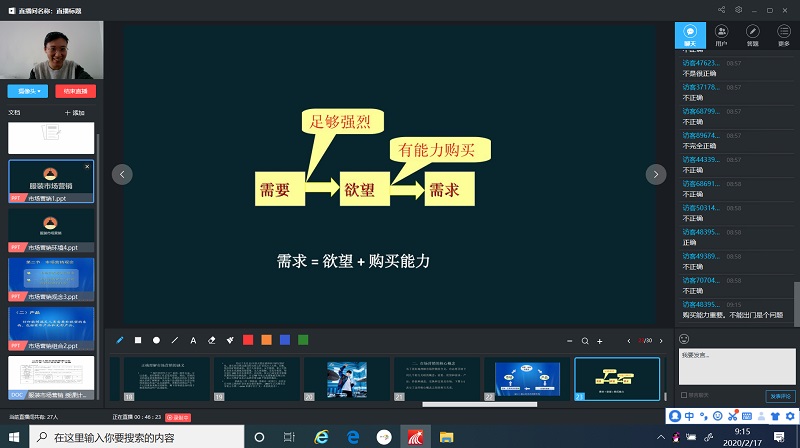Open the 聊天 chat tab
Screen dimensions: 800x448
(690, 35)
